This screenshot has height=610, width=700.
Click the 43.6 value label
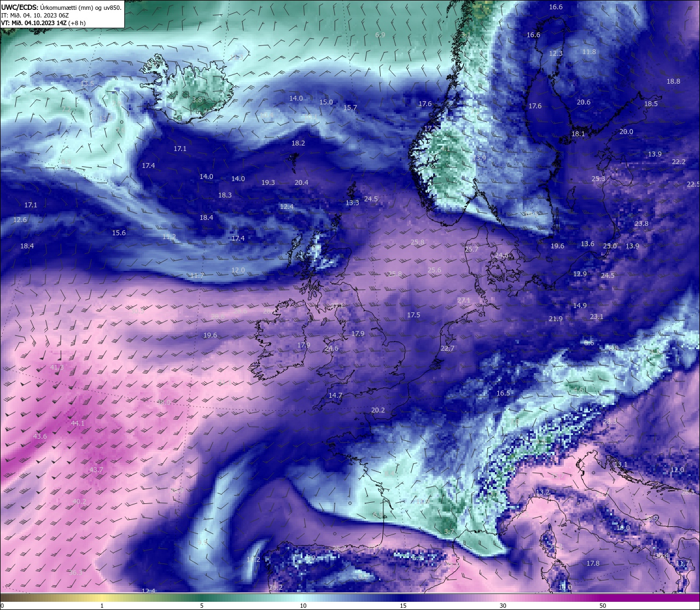tap(40, 437)
